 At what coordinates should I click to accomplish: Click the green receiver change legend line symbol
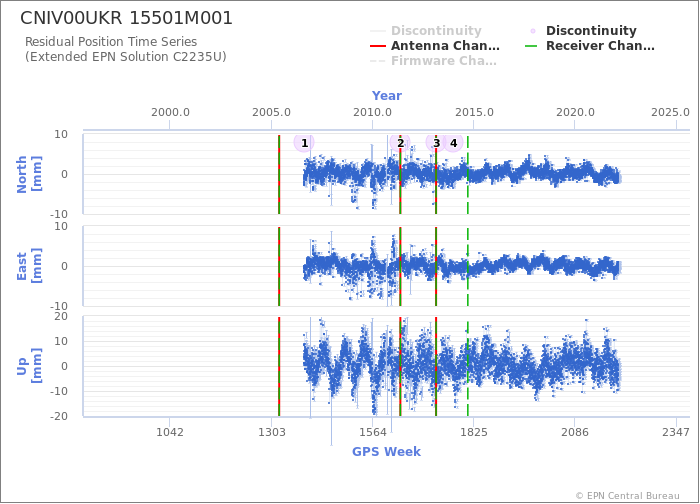531,46
